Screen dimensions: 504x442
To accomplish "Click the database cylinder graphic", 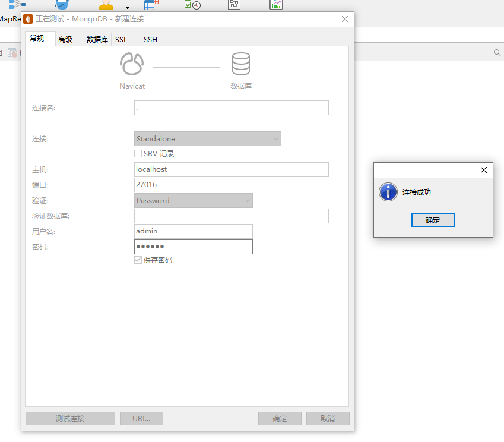I will click(x=241, y=64).
